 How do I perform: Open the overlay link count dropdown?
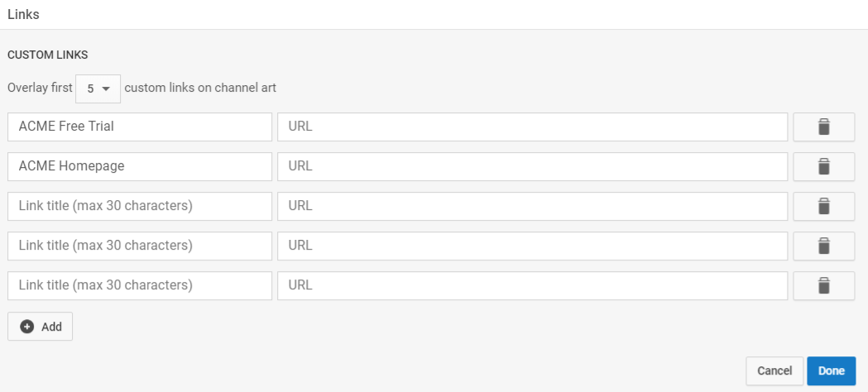point(98,88)
